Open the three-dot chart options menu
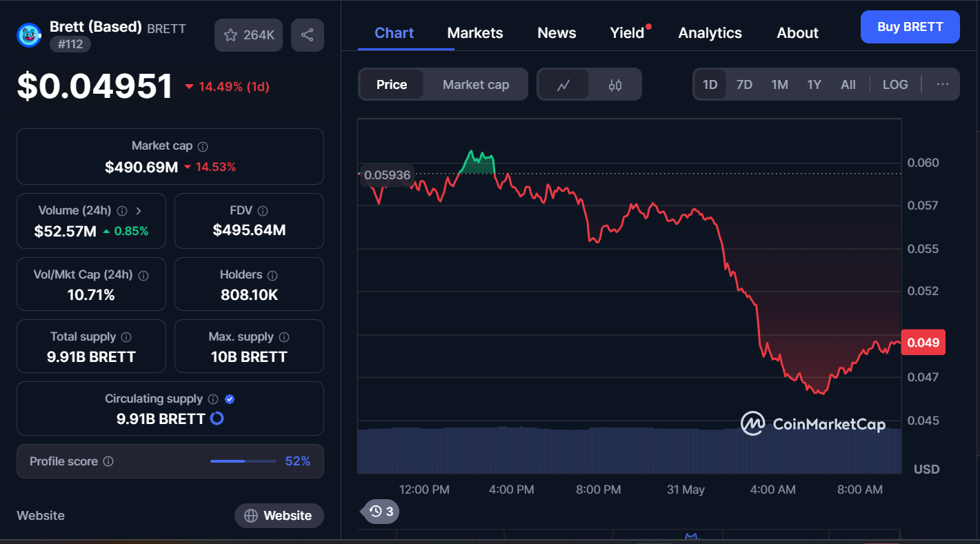Viewport: 980px width, 544px height. point(943,84)
